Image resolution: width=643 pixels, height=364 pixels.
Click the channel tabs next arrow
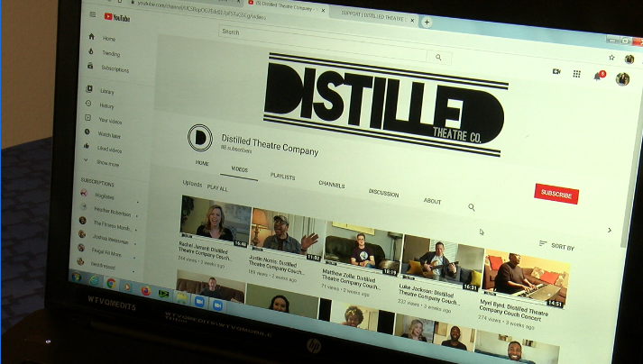click(610, 230)
